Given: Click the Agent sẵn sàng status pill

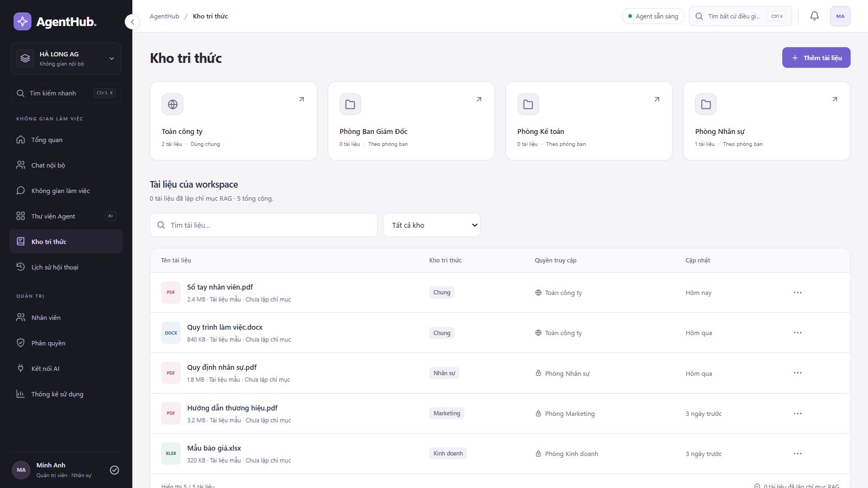Looking at the screenshot, I should click(x=653, y=16).
